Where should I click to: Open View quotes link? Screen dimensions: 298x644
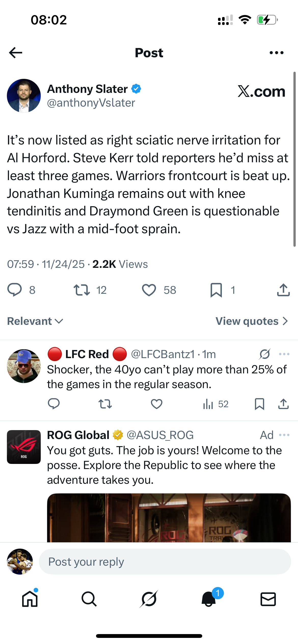(252, 321)
